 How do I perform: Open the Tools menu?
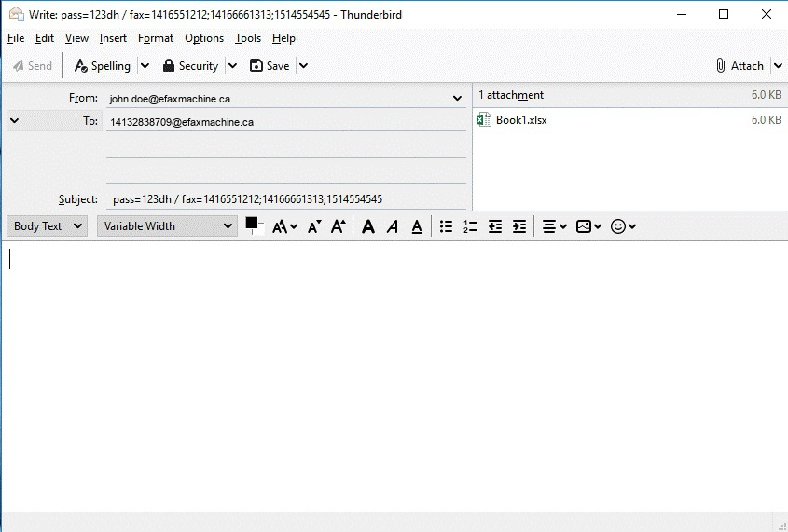(x=248, y=38)
